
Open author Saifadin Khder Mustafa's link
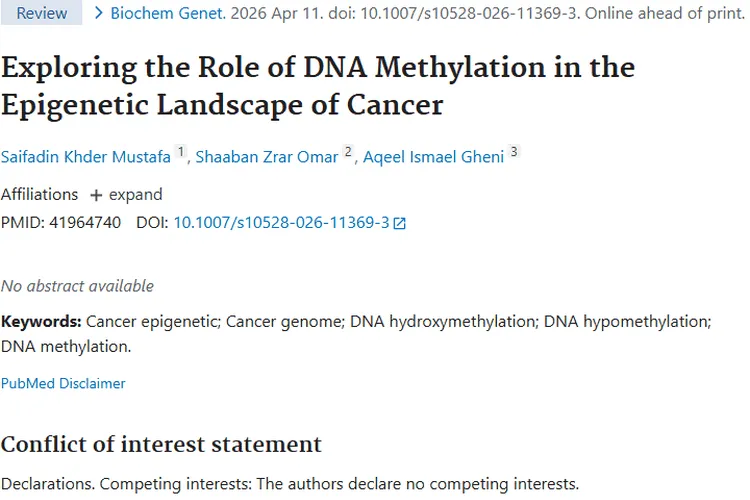86,156
